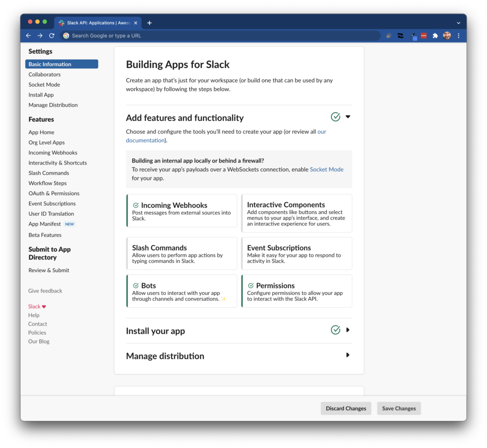Click the Slack footer link

34,307
